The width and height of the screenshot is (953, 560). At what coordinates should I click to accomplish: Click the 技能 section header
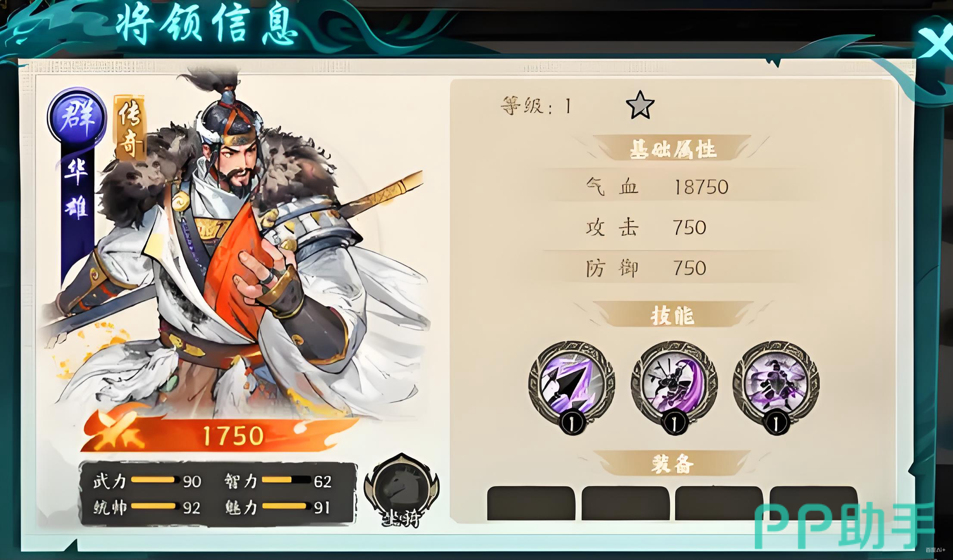673,315
